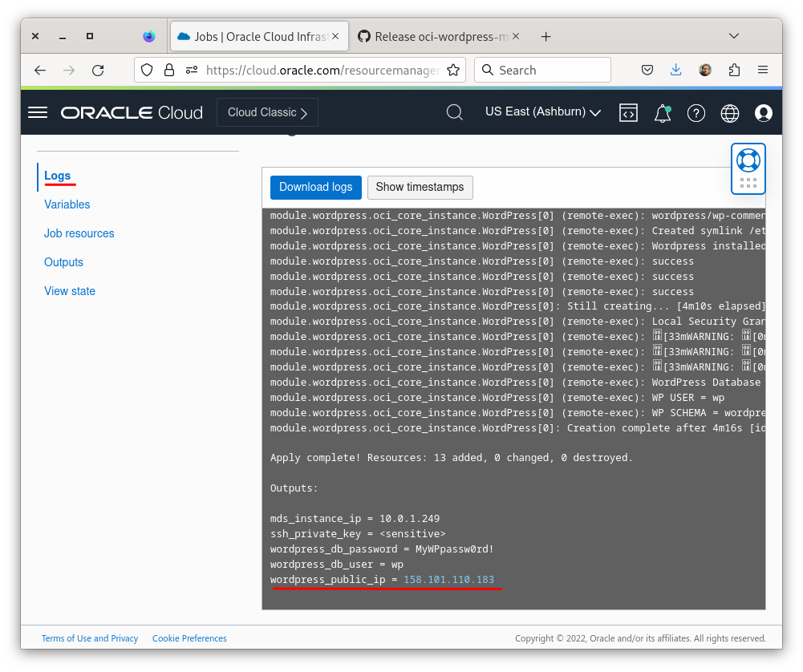803x672 pixels.
Task: Open the Oracle Cloud search magnifier
Action: click(x=454, y=112)
